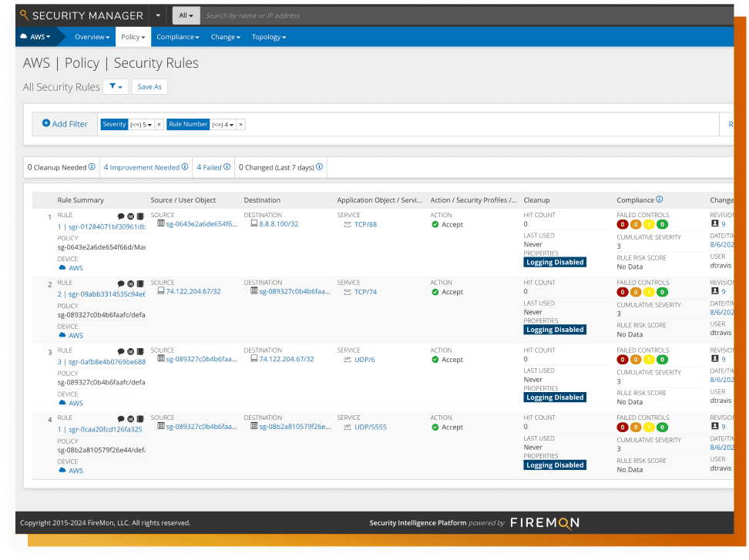The image size is (749, 560).
Task: Click the info icon after Changed (Last 7 days)
Action: (319, 167)
